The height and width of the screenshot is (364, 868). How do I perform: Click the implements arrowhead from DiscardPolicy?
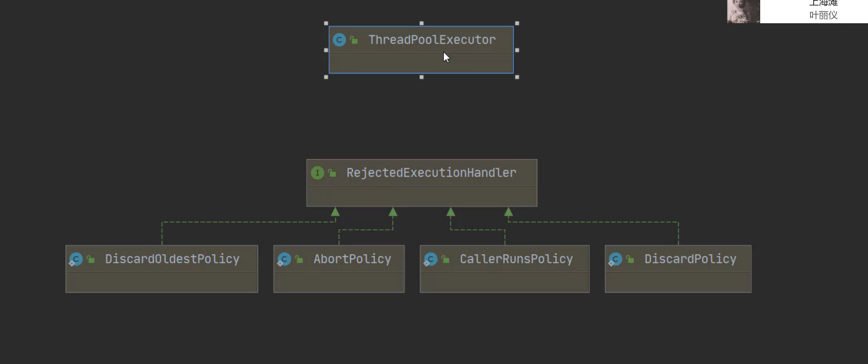[x=508, y=212]
